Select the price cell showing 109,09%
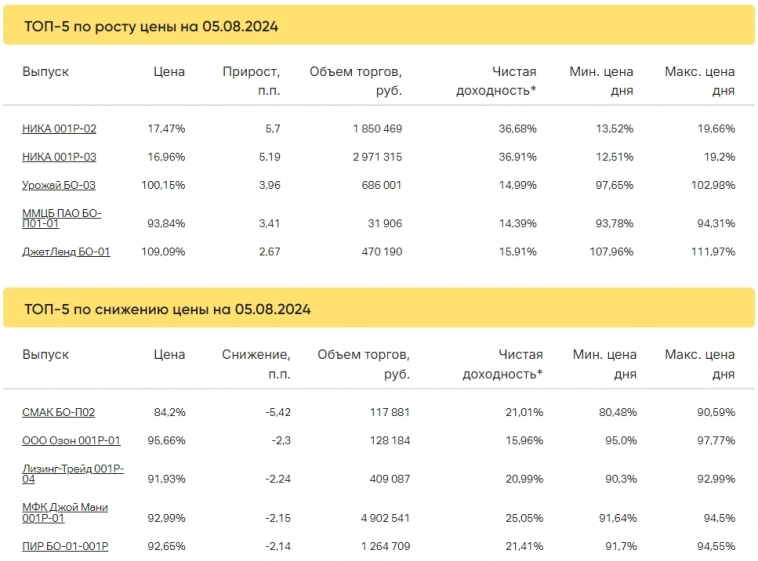This screenshot has height=561, width=758. point(164,252)
